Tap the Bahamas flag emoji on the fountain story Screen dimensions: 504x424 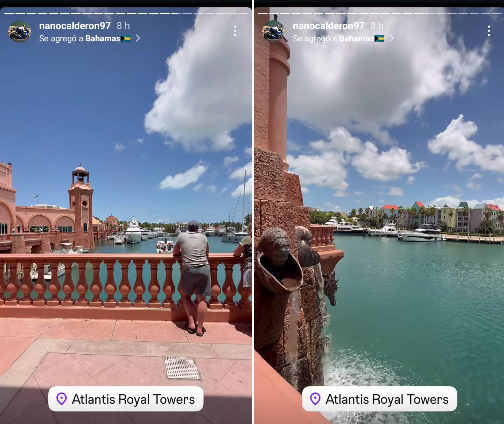[x=379, y=39]
